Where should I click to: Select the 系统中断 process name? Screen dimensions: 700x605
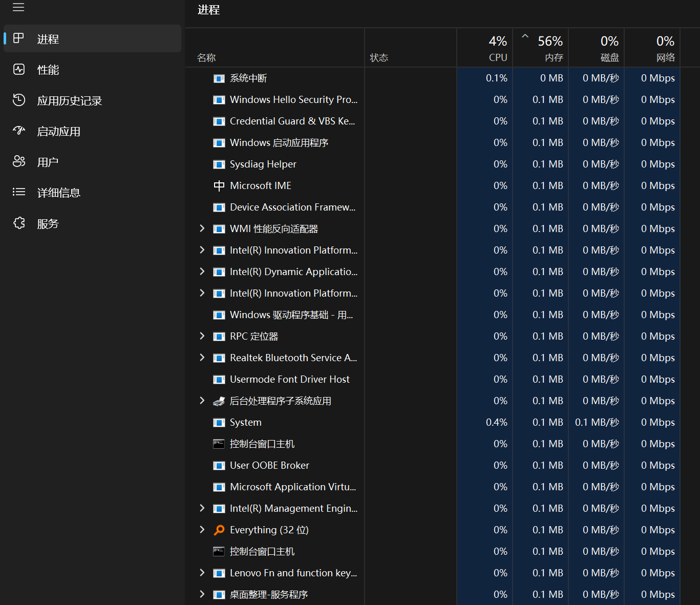[248, 78]
